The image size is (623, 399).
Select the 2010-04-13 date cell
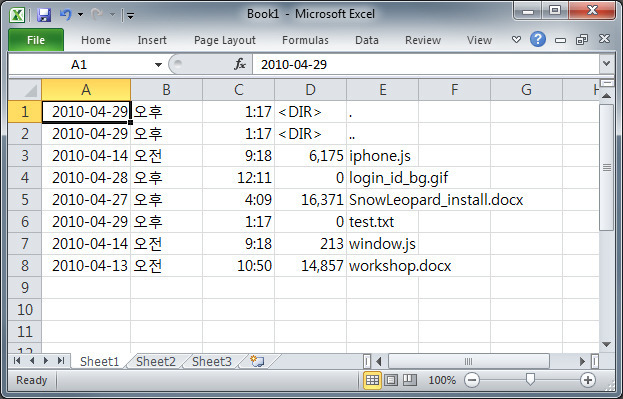(86, 265)
